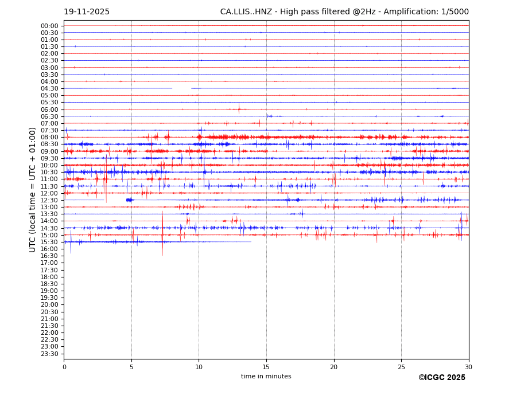Click the 'time in minutes' axis label

266,377
